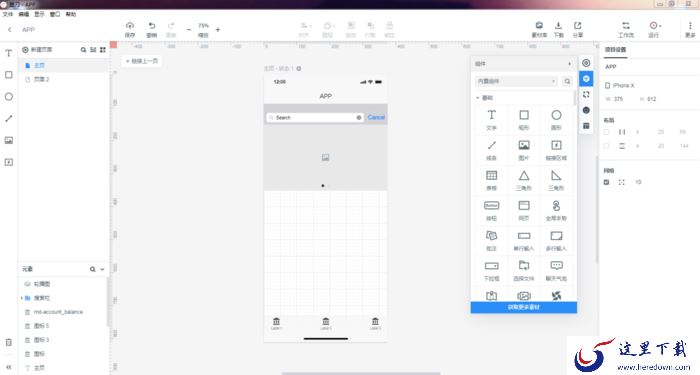Click the 保存 (save) cloud icon
The width and height of the screenshot is (700, 375).
[x=129, y=26]
